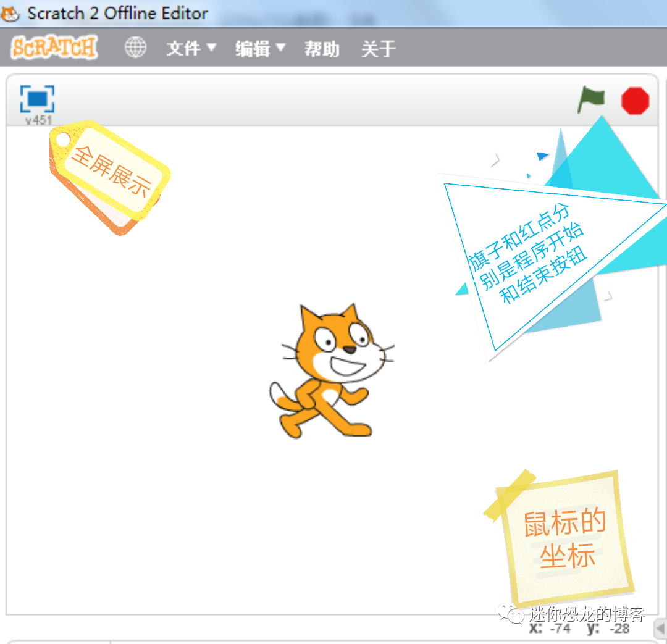Start the program with the green flag
This screenshot has width=667, height=644.
pos(591,99)
